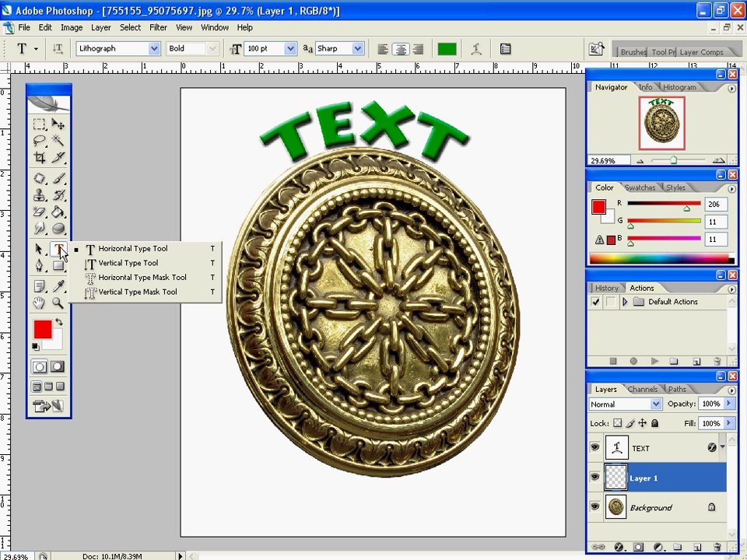Center text alignment button
This screenshot has height=560, width=747.
(x=401, y=48)
